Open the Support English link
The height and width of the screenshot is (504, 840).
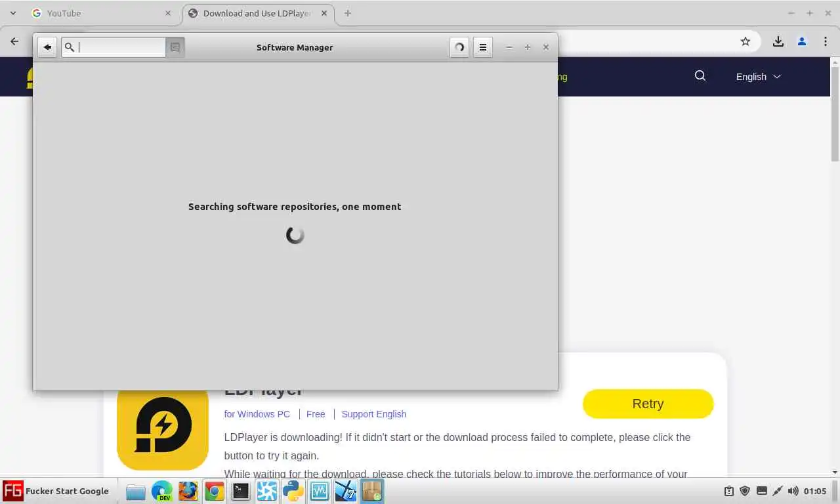coord(373,414)
